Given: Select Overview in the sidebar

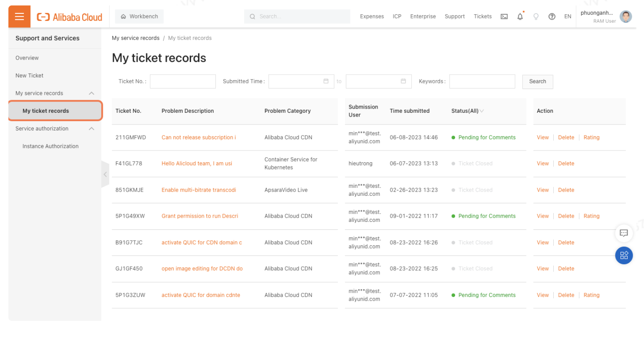Looking at the screenshot, I should [27, 58].
